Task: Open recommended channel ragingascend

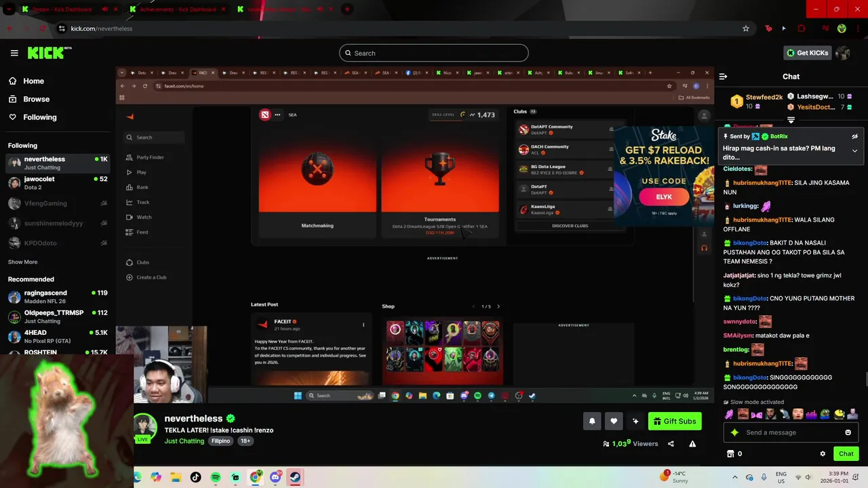Action: point(58,297)
